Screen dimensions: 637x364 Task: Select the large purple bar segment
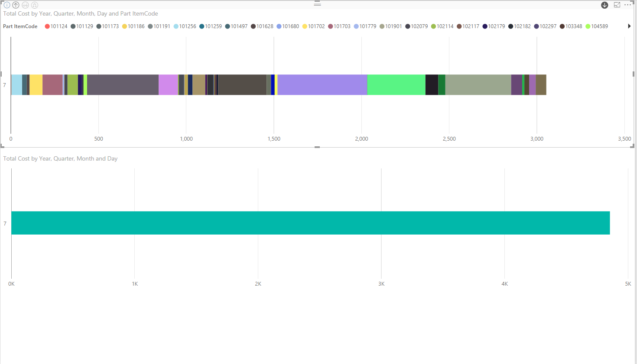pyautogui.click(x=322, y=85)
